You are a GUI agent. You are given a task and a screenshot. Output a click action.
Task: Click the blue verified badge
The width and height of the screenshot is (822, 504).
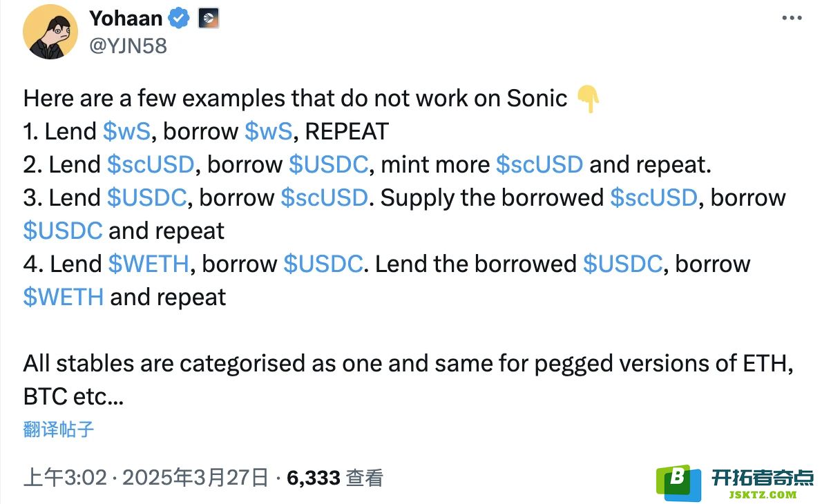(179, 19)
